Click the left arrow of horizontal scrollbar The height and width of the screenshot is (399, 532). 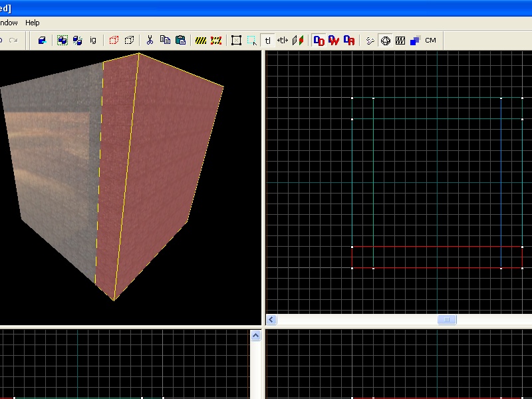pyautogui.click(x=271, y=320)
